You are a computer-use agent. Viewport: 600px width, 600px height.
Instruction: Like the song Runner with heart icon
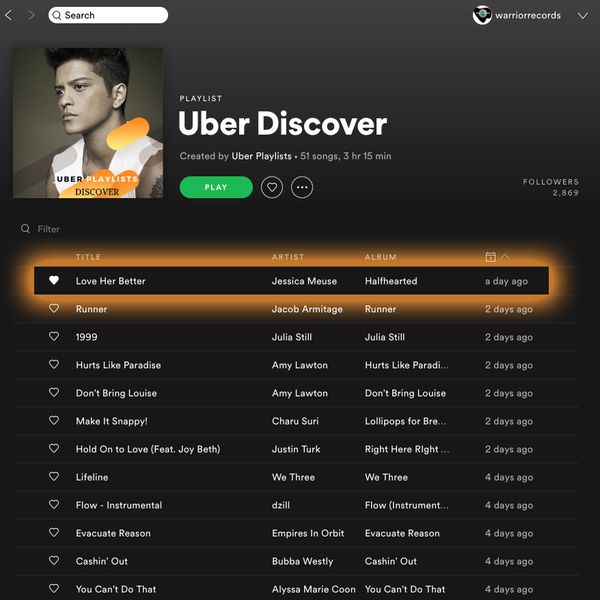(54, 309)
